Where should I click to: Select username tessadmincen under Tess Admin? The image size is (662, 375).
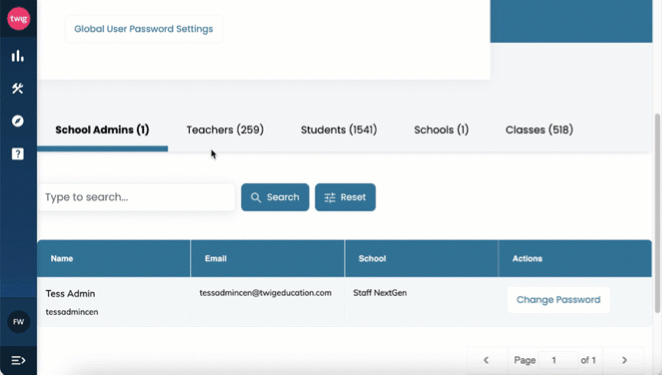click(72, 312)
